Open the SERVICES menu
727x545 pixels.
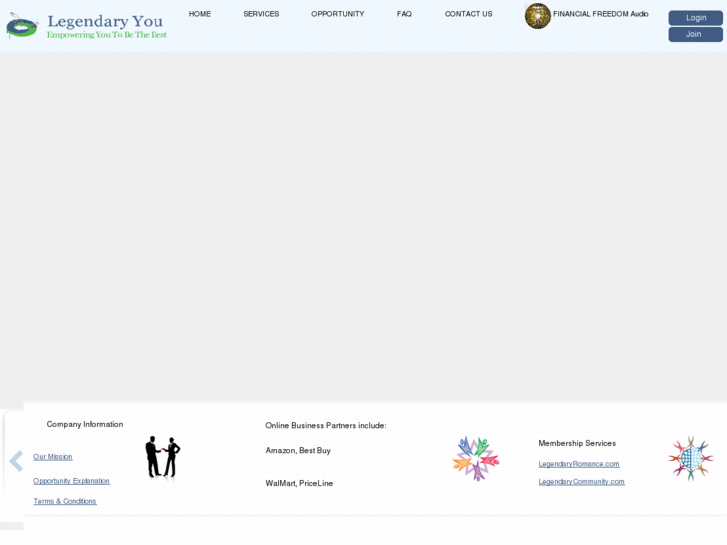(261, 14)
